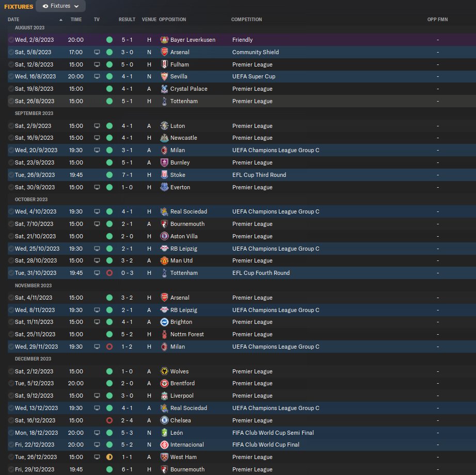The image size is (476, 475).
Task: Click the Sevilla club badge
Action: coord(164,76)
